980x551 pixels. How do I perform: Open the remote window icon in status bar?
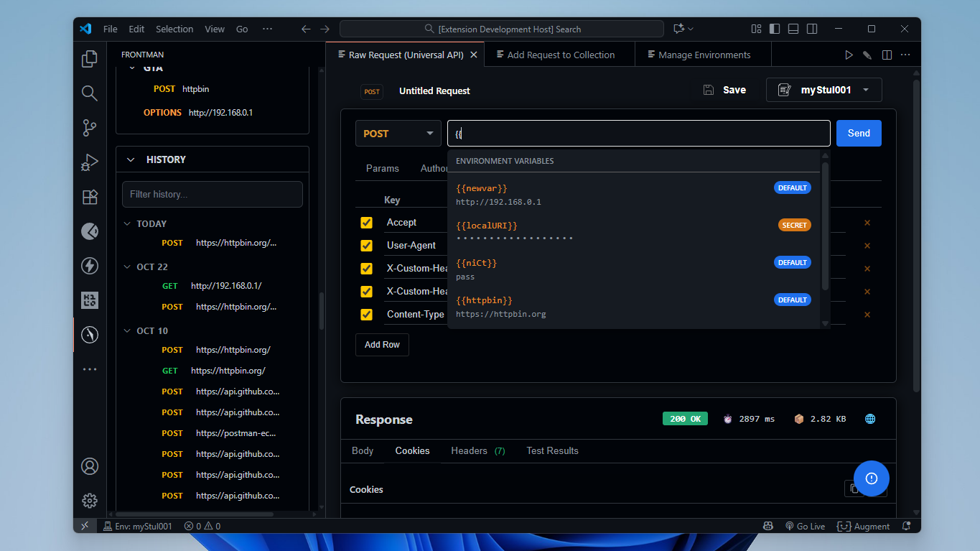[x=85, y=527]
